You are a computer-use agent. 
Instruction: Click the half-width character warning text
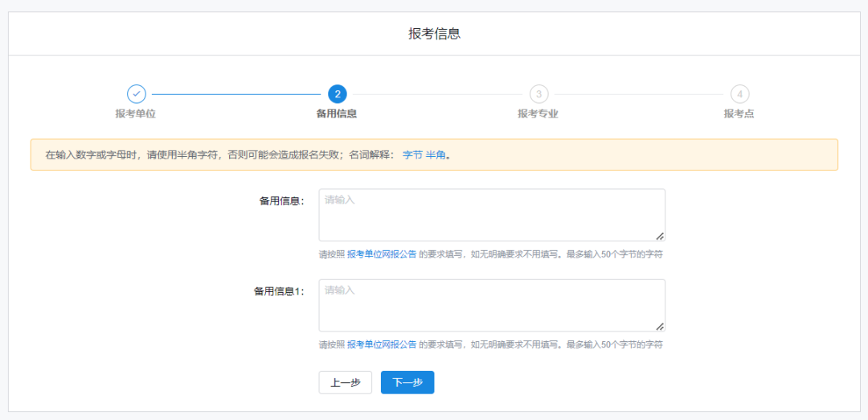point(248,155)
